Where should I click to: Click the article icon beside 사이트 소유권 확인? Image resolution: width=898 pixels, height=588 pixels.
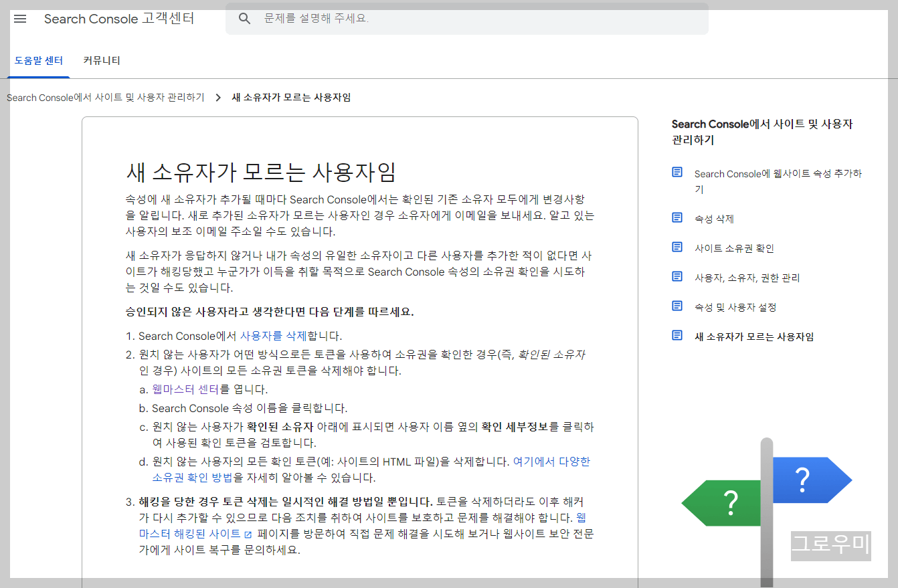[x=677, y=248]
